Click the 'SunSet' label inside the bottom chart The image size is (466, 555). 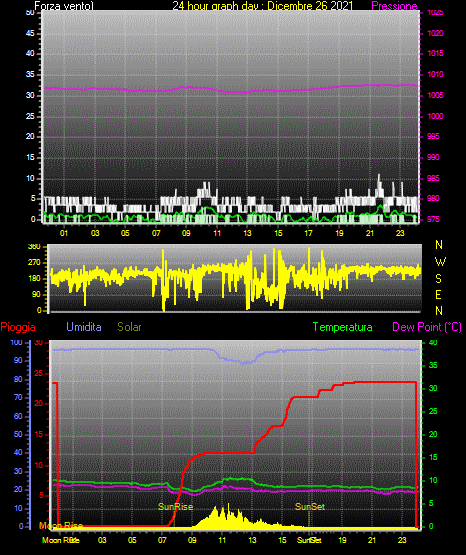coord(310,507)
